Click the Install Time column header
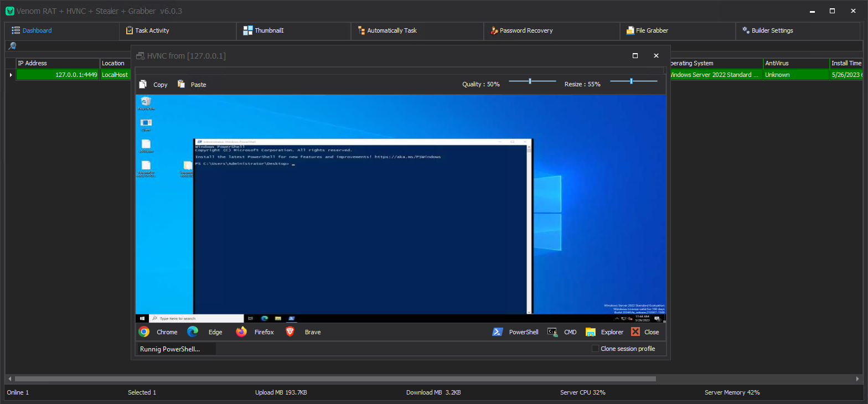 pos(846,63)
